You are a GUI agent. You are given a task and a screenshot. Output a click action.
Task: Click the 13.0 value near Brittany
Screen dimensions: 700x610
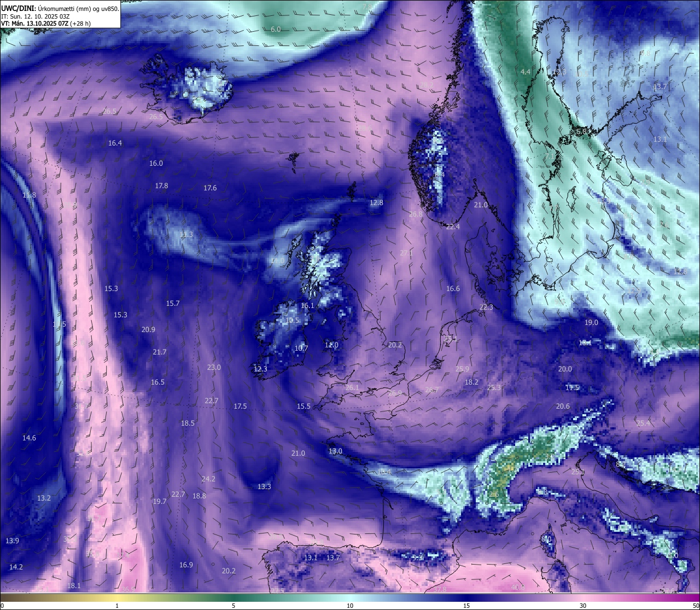click(x=335, y=451)
